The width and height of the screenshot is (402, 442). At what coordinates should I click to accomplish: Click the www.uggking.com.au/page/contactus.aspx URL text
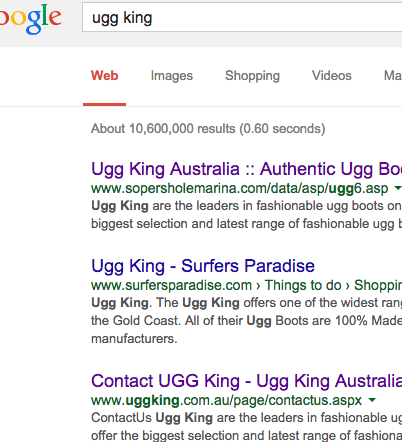click(226, 400)
